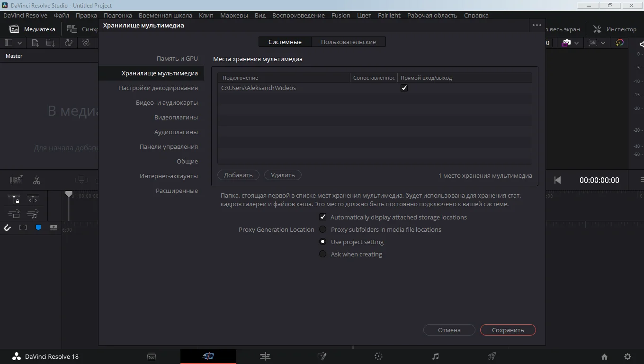Click the sync clips arrows icon
The width and height of the screenshot is (644, 364).
(69, 43)
